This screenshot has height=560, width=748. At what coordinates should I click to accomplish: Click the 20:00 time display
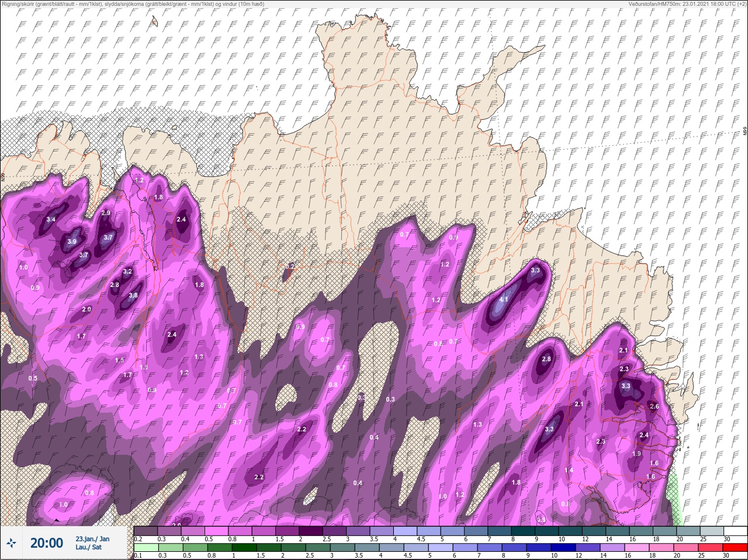tap(47, 544)
